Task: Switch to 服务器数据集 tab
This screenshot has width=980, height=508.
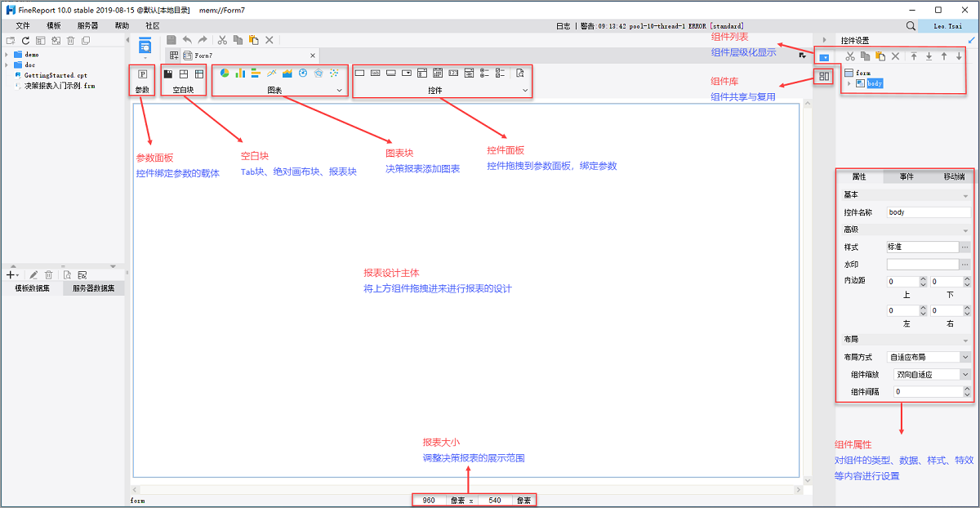Action: click(94, 288)
